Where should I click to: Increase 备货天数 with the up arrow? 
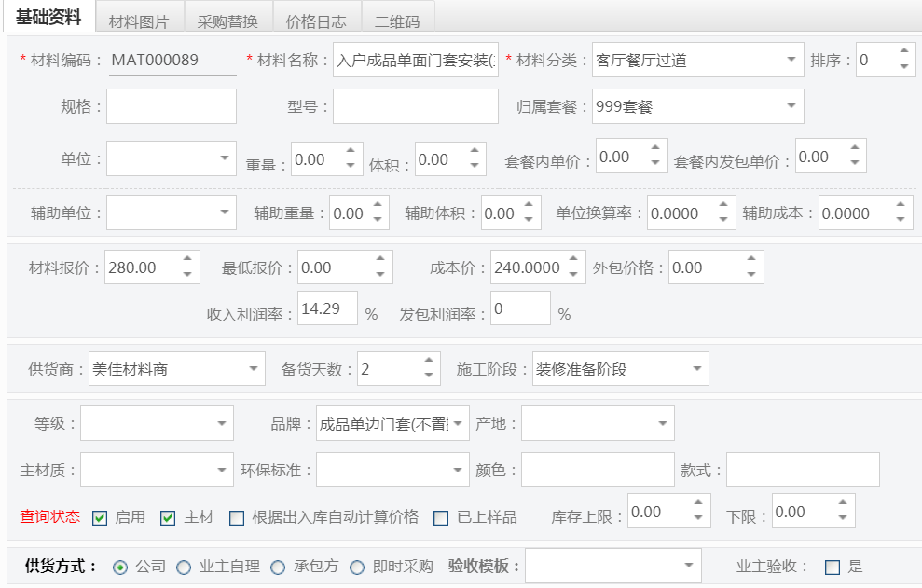tap(428, 362)
